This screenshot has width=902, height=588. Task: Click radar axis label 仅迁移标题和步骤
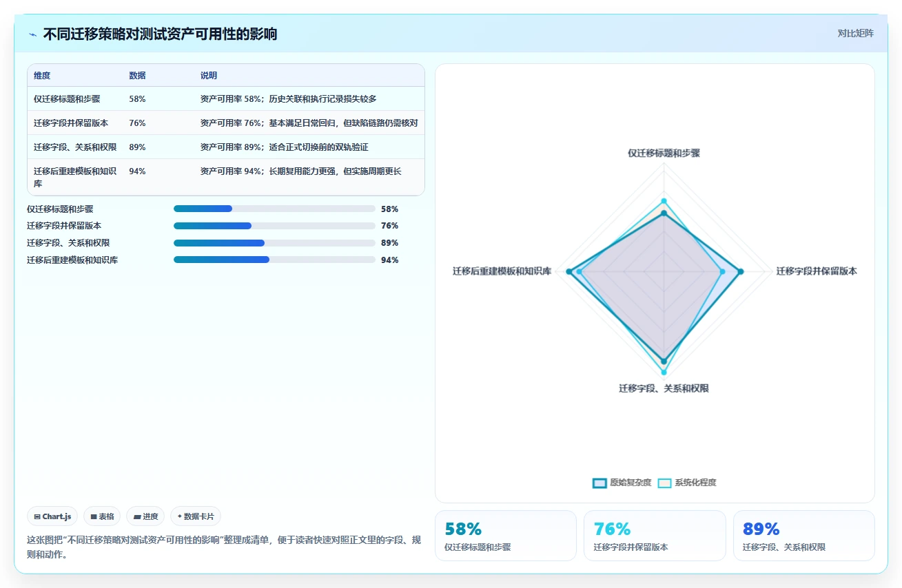pyautogui.click(x=664, y=153)
